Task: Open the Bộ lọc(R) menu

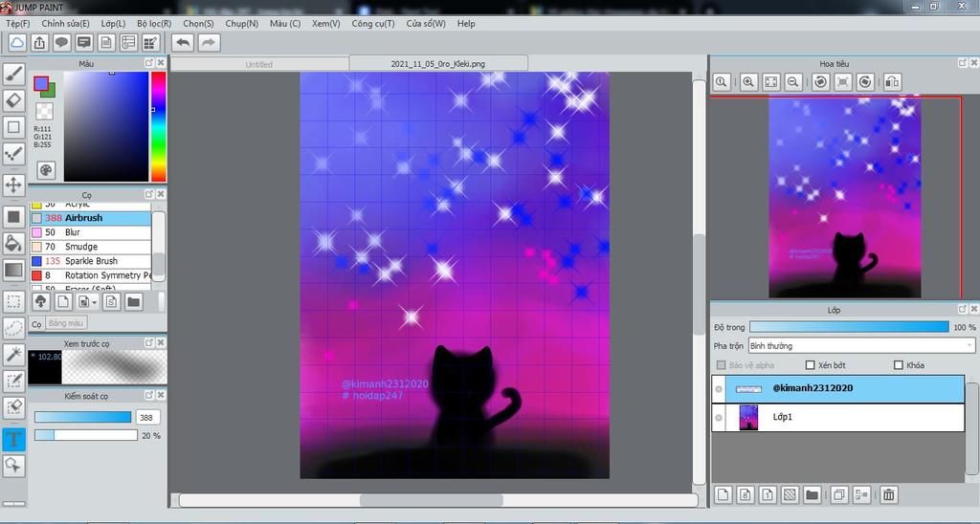Action: pos(154,23)
